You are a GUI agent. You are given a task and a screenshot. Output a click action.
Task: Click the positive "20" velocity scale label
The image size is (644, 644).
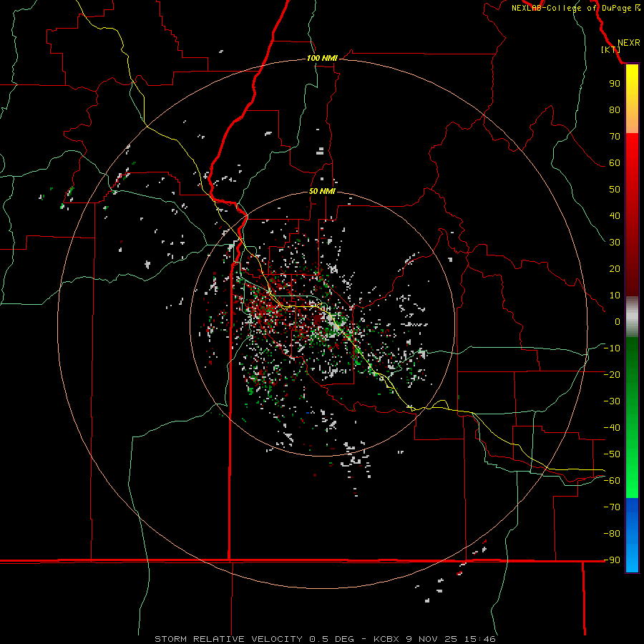pos(615,269)
